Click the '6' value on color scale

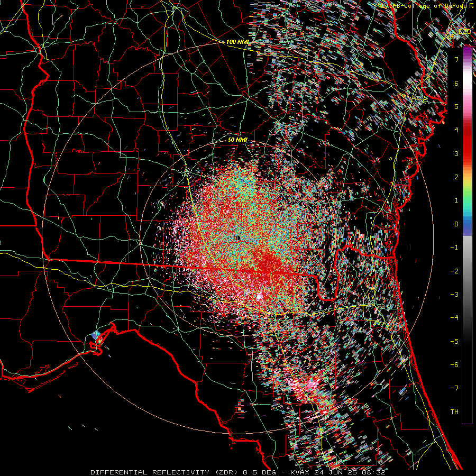tap(456, 83)
